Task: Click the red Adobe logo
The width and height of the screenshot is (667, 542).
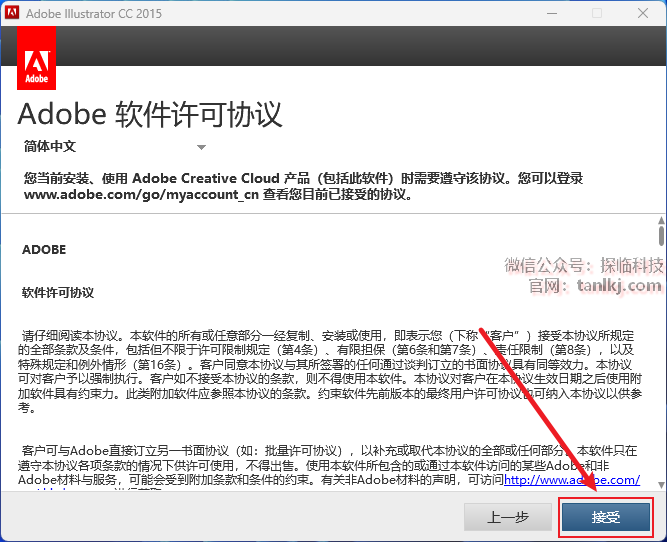Action: [x=37, y=60]
